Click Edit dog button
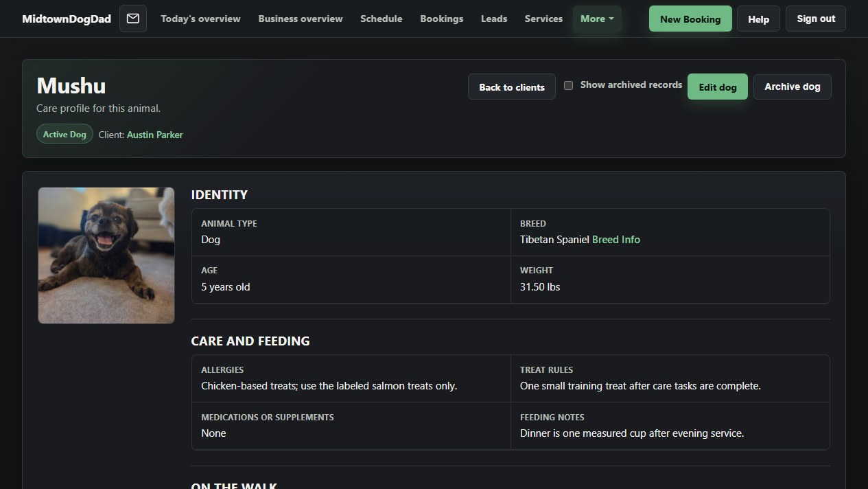This screenshot has width=868, height=489. click(x=718, y=87)
